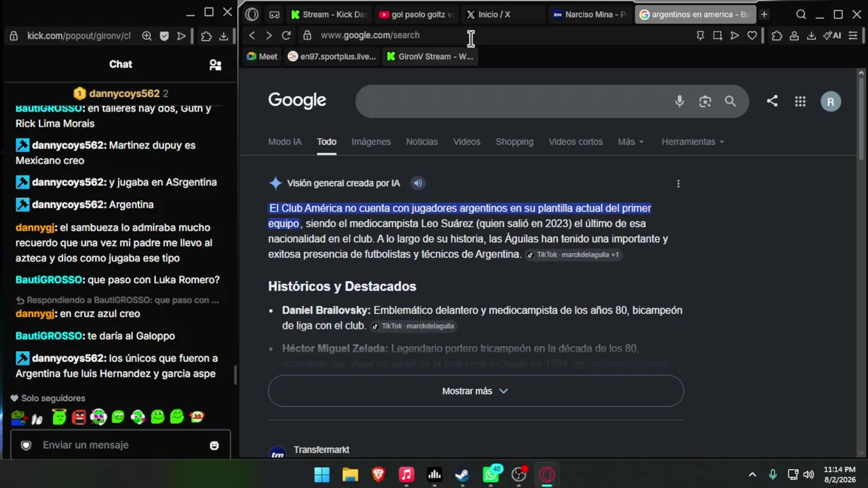868x488 pixels.
Task: Insert the red angry face emote
Action: click(79, 417)
